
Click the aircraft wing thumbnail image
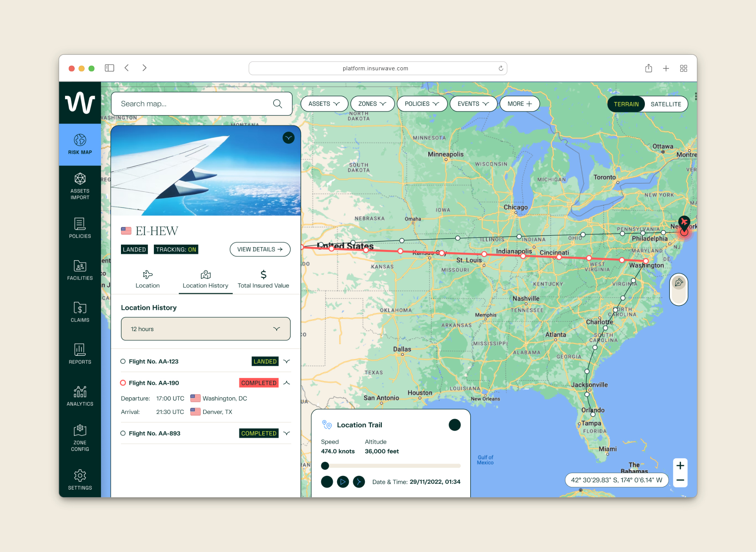(206, 171)
